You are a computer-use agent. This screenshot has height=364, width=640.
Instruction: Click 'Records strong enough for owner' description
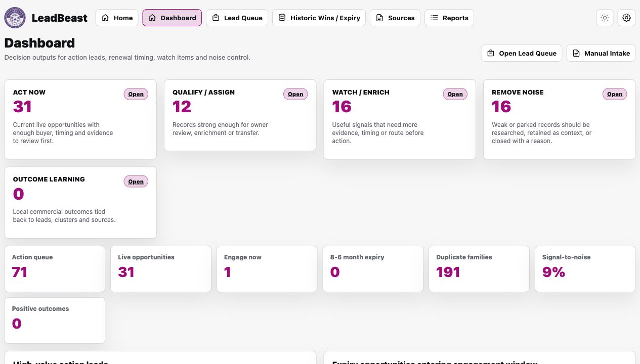coord(221,129)
